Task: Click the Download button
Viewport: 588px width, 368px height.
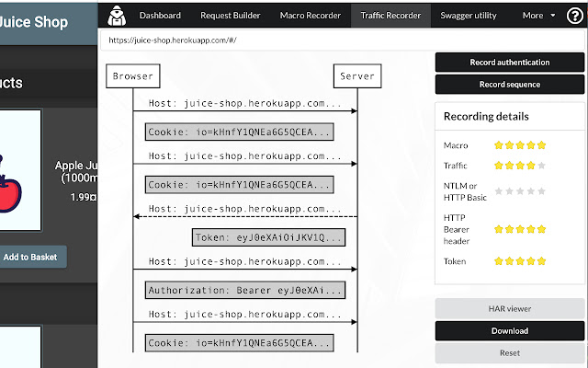Action: (510, 331)
